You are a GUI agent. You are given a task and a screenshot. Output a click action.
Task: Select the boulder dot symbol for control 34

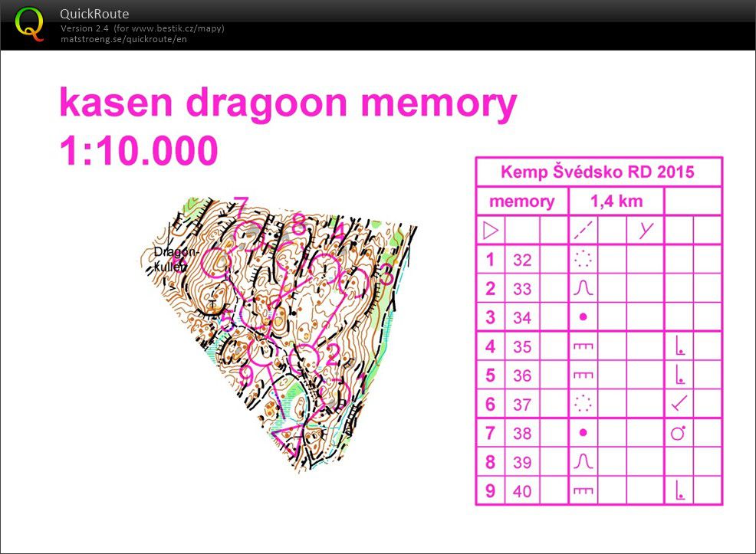coord(583,317)
